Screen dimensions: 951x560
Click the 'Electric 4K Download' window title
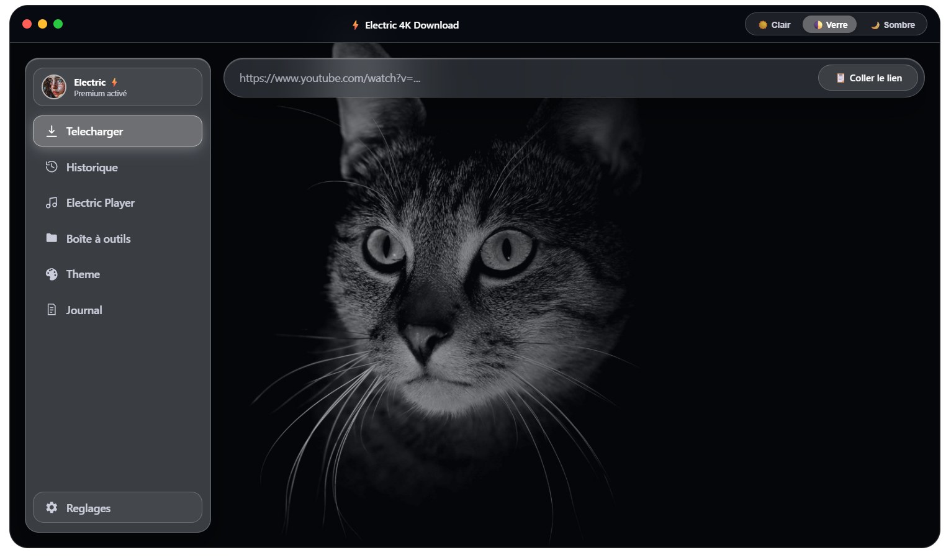[x=412, y=25]
